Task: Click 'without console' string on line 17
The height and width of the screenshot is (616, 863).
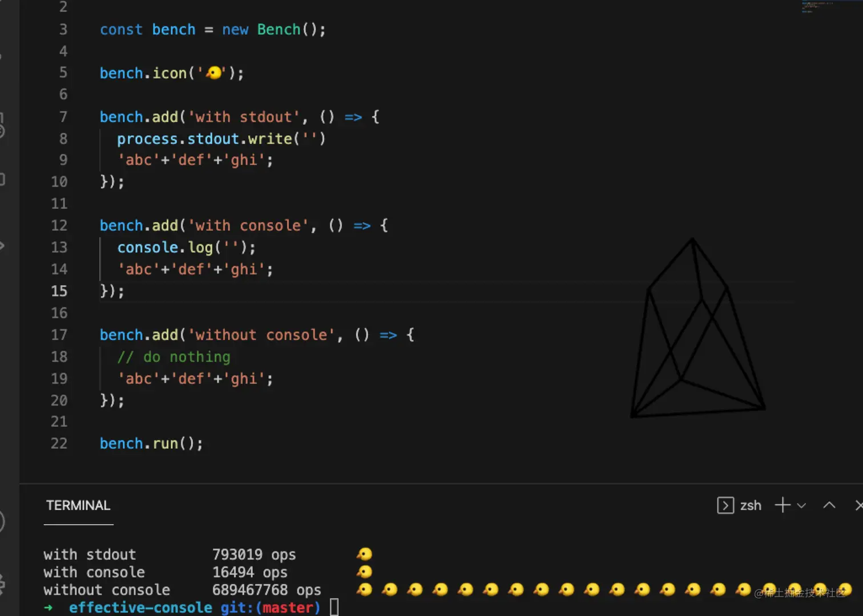Action: click(261, 335)
